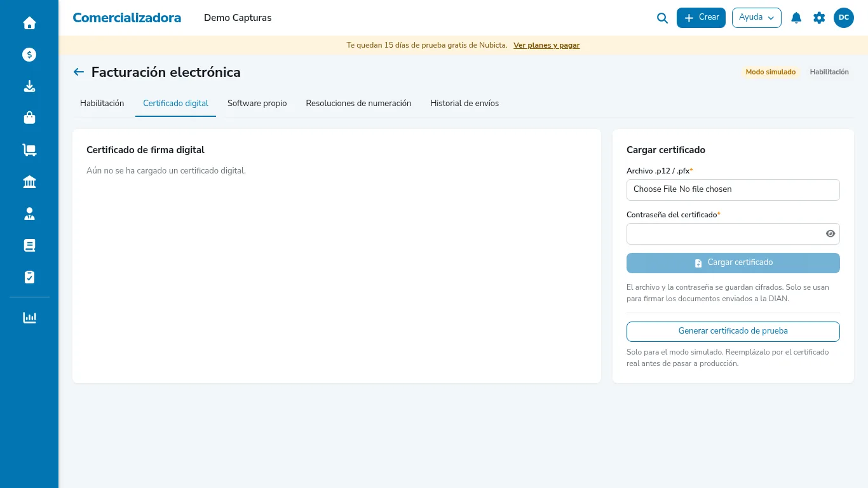Click the Demo Capturas company name
This screenshot has width=868, height=488.
pos(238,18)
